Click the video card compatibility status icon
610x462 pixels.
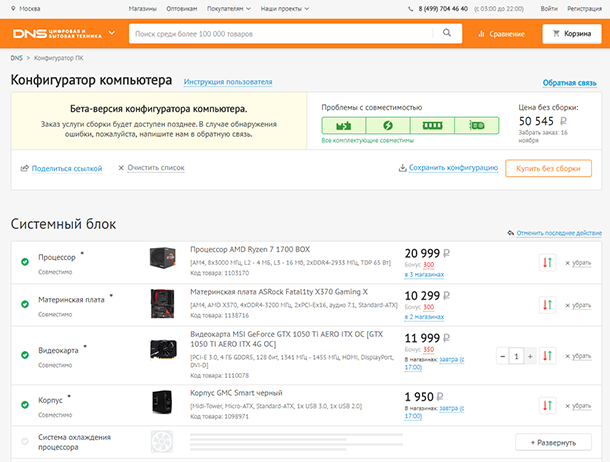tap(477, 126)
